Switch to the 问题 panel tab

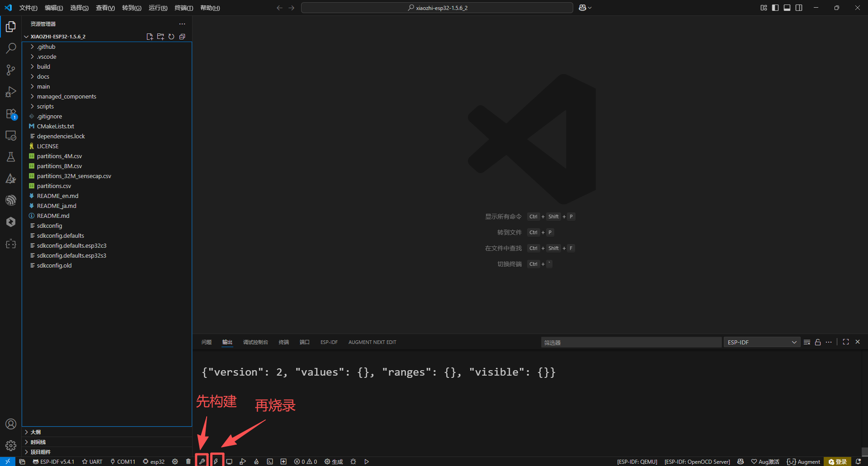pyautogui.click(x=207, y=342)
